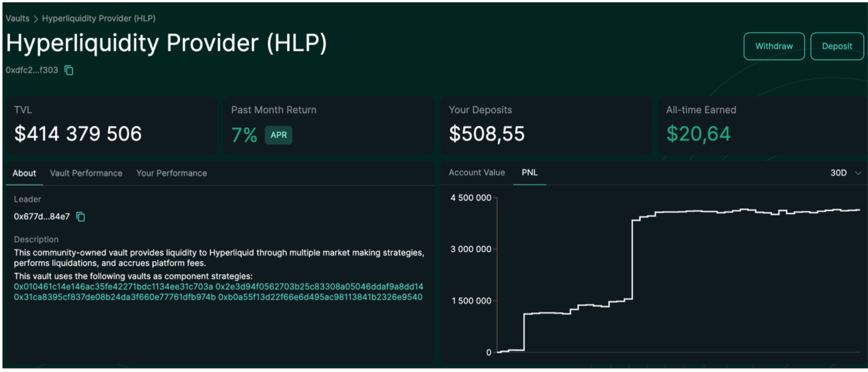Go to Vaults in the breadcrumb
The image size is (868, 372).
click(x=17, y=18)
